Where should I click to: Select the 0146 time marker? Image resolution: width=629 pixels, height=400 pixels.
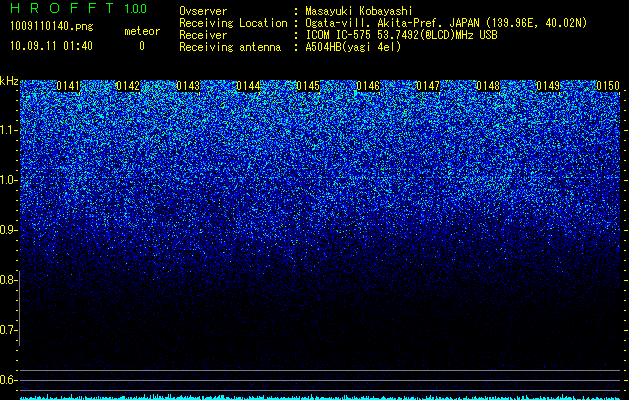tap(368, 86)
